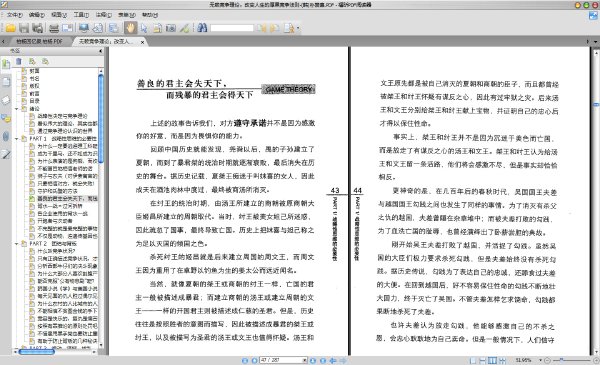
Task: Open the comments panel in sidebar
Action: (6, 118)
